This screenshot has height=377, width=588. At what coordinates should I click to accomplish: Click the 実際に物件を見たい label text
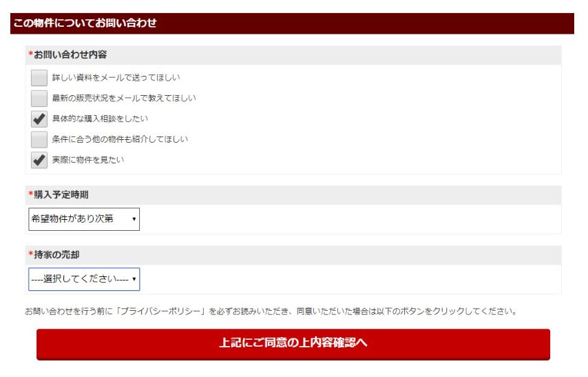tap(87, 160)
